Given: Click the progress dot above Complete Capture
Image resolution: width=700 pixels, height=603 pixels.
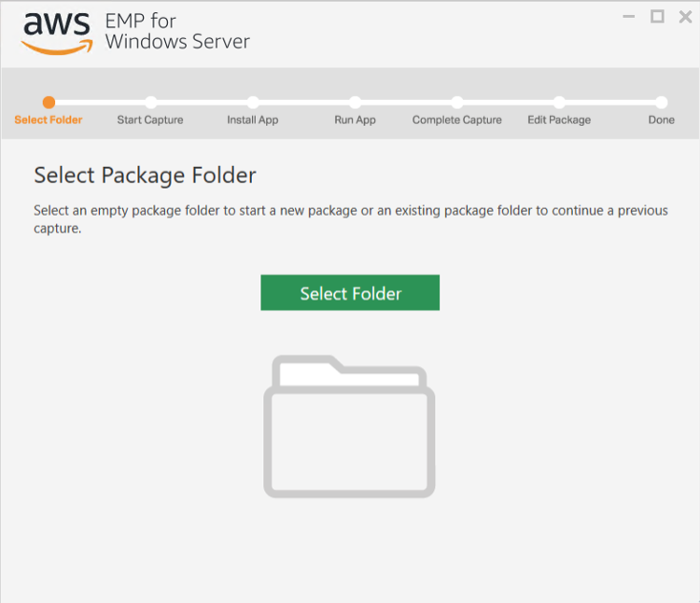Looking at the screenshot, I should [457, 102].
